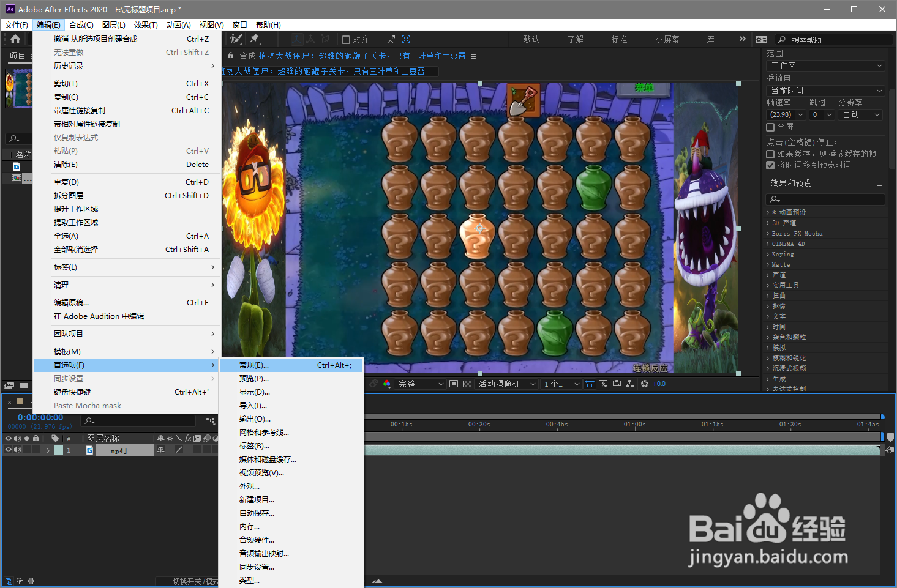Click the composition flowchart icon

(629, 384)
